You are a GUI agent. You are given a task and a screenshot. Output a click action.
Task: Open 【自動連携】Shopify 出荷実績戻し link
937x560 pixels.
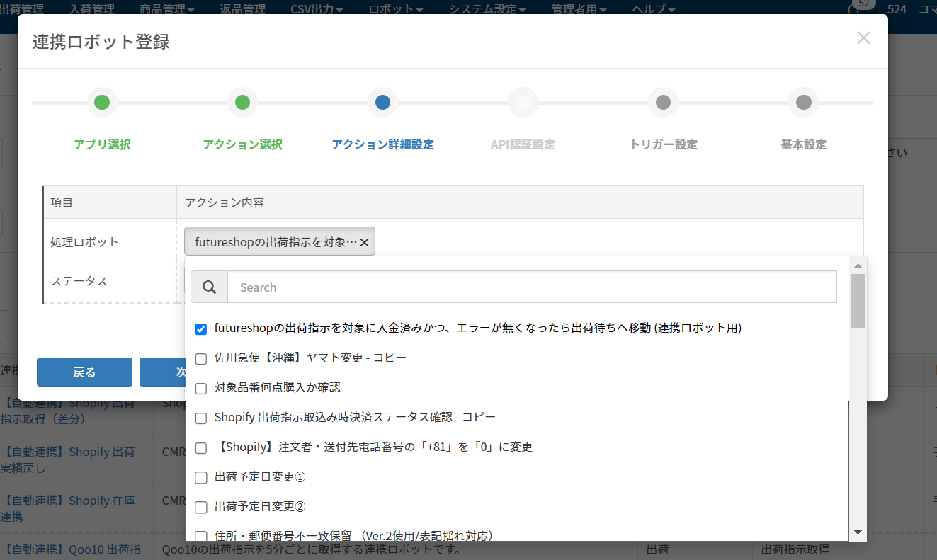[x=67, y=459]
